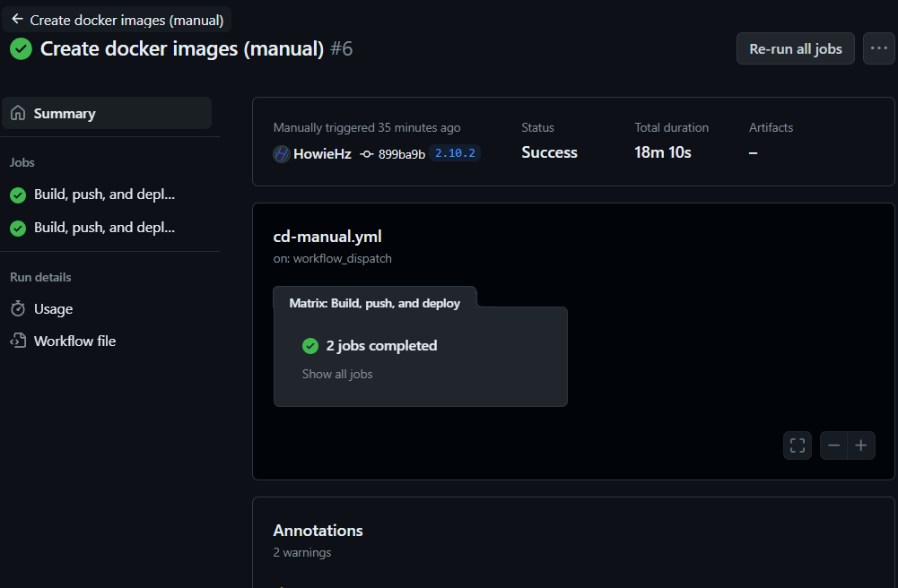Open the HowieHz user link
This screenshot has height=588, width=898.
pyautogui.click(x=322, y=154)
